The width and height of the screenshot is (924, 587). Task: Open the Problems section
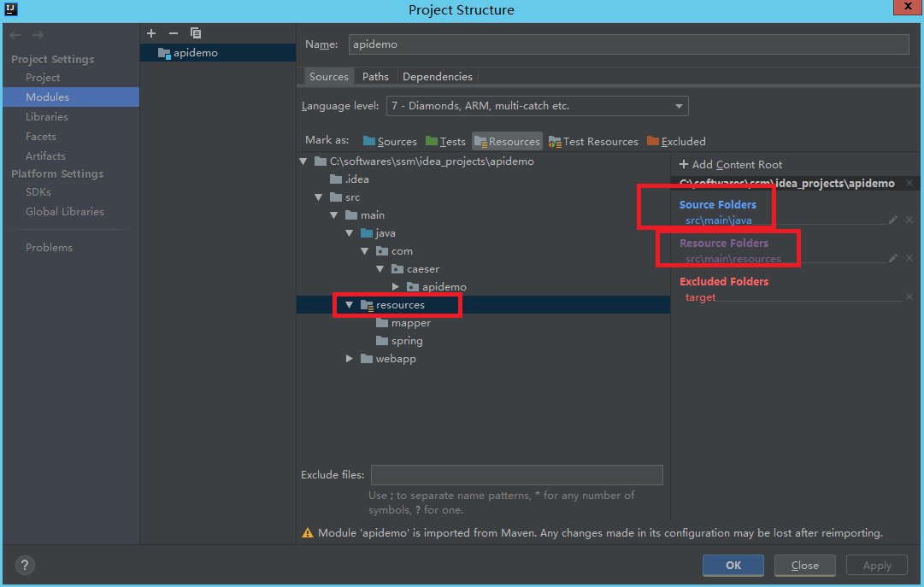click(49, 248)
